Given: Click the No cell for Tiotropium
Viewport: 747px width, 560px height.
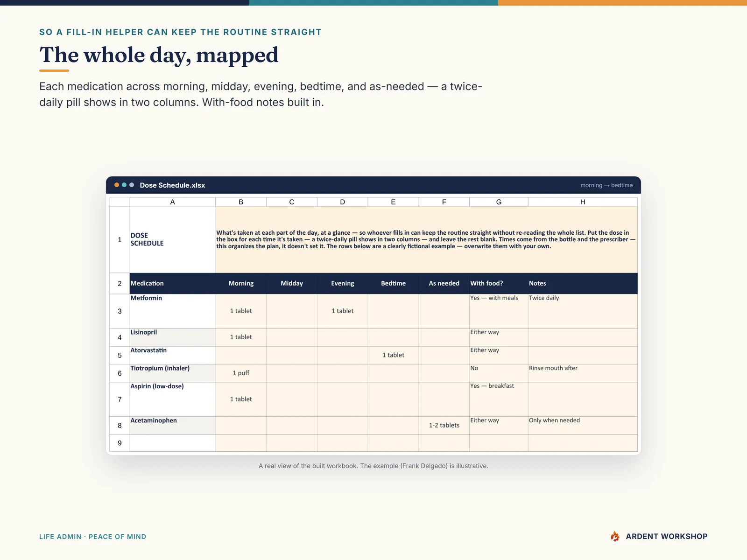Looking at the screenshot, I should coord(499,373).
